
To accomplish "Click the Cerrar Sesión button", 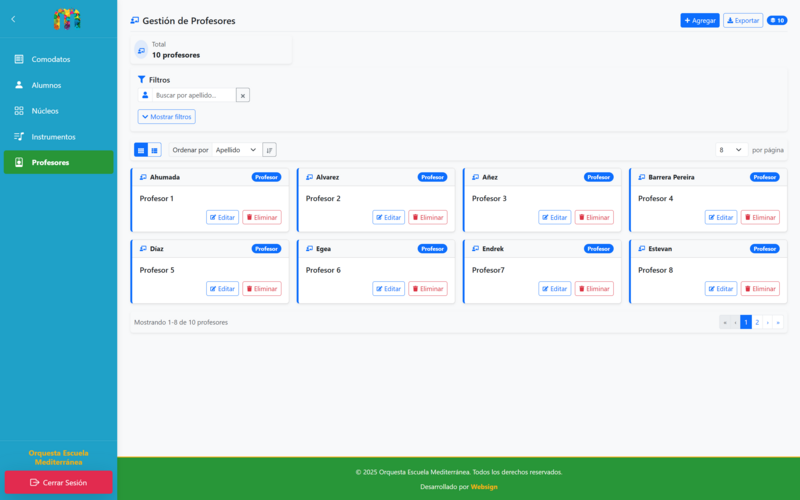I will [x=58, y=482].
